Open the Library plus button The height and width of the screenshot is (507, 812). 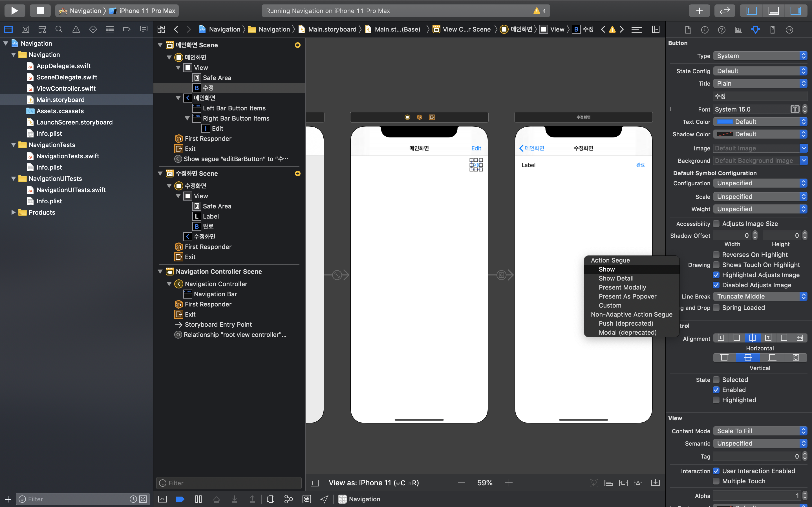699,11
